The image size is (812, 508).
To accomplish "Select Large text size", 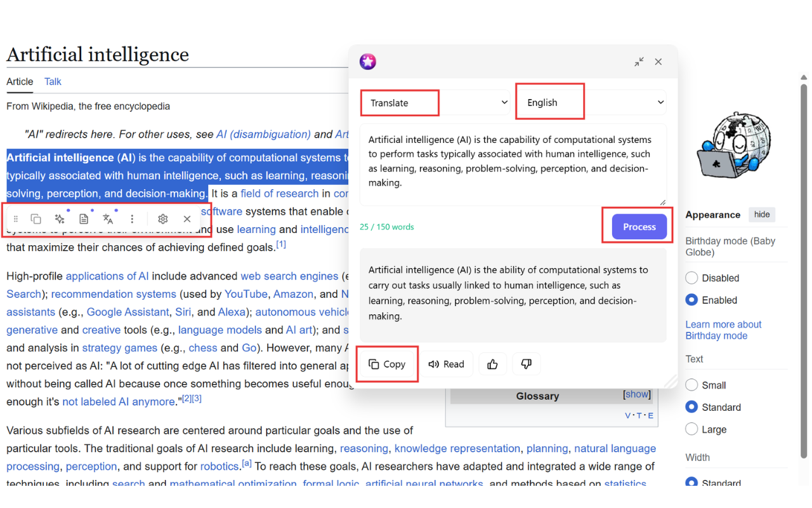I will click(691, 429).
